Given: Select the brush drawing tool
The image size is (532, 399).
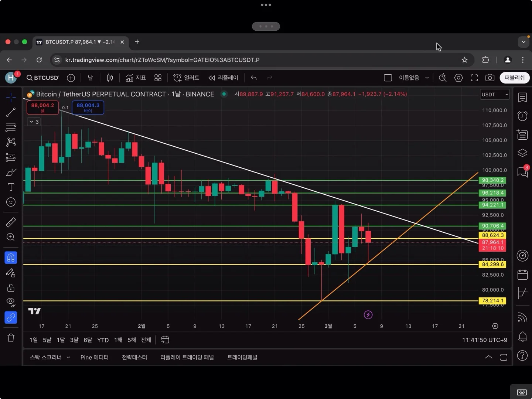Looking at the screenshot, I should [11, 172].
